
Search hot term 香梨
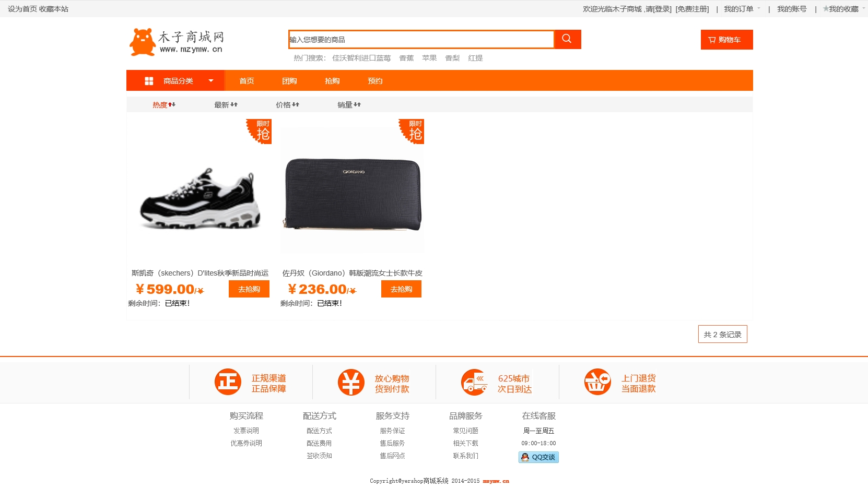[452, 58]
